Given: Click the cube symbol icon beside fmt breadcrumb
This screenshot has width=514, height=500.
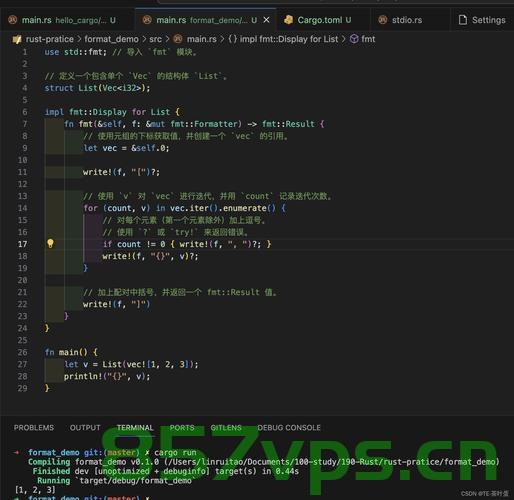Looking at the screenshot, I should [x=354, y=39].
